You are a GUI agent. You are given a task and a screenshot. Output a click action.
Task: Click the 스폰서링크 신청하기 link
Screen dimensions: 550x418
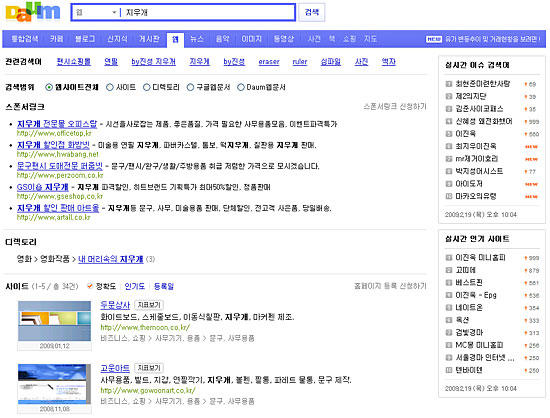pyautogui.click(x=395, y=107)
